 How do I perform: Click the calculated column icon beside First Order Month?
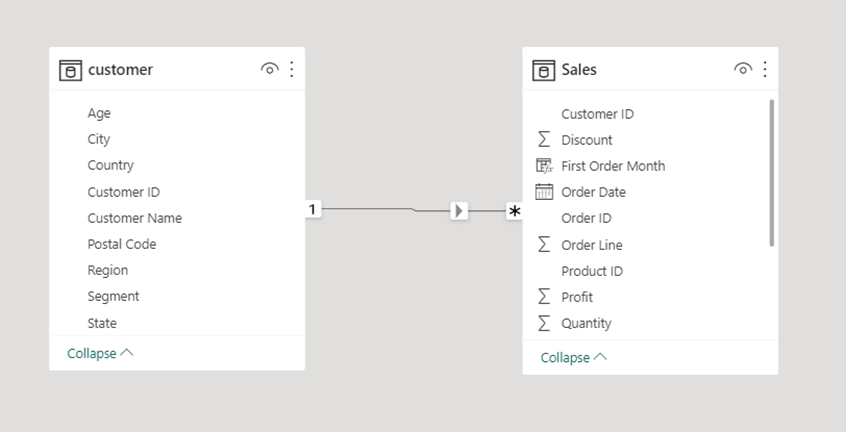tap(544, 166)
